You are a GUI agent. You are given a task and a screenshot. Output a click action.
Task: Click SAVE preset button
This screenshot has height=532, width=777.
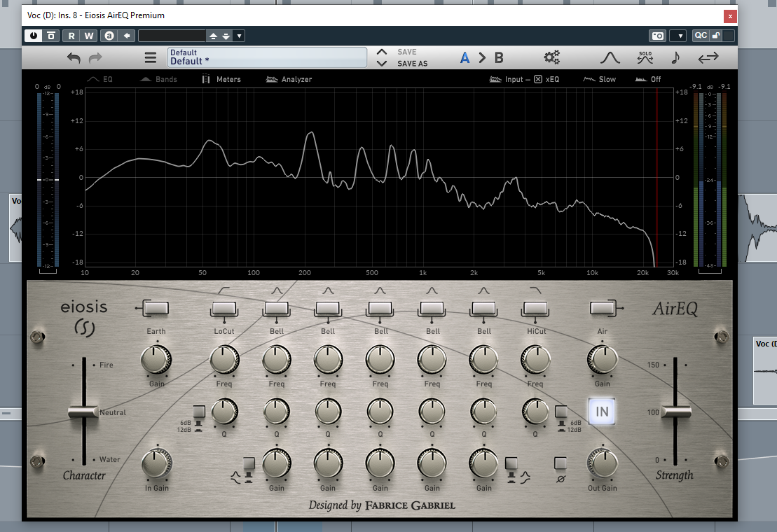(407, 52)
